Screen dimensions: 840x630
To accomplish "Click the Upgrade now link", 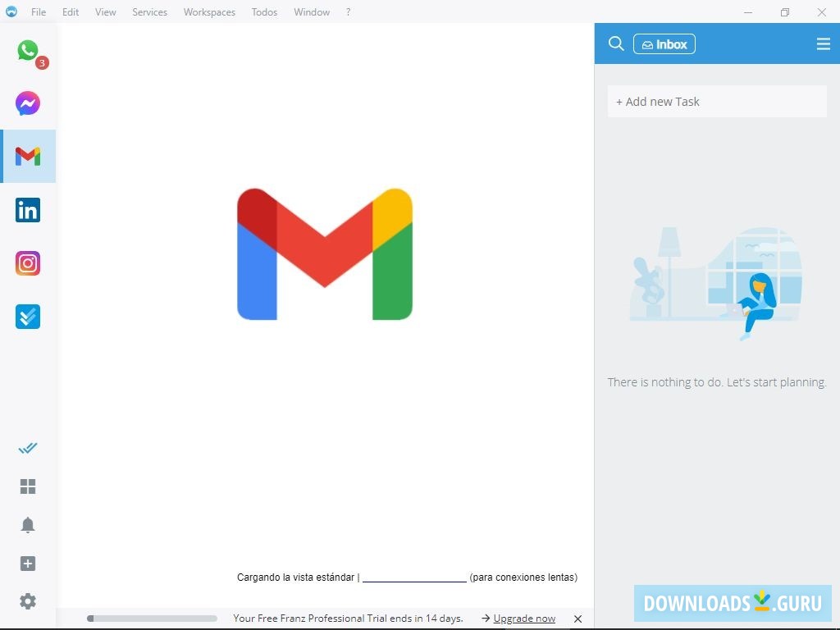I will tap(524, 619).
